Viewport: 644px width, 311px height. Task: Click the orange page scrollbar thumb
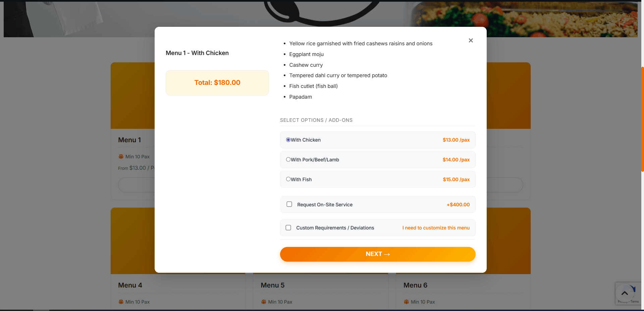pos(642,119)
